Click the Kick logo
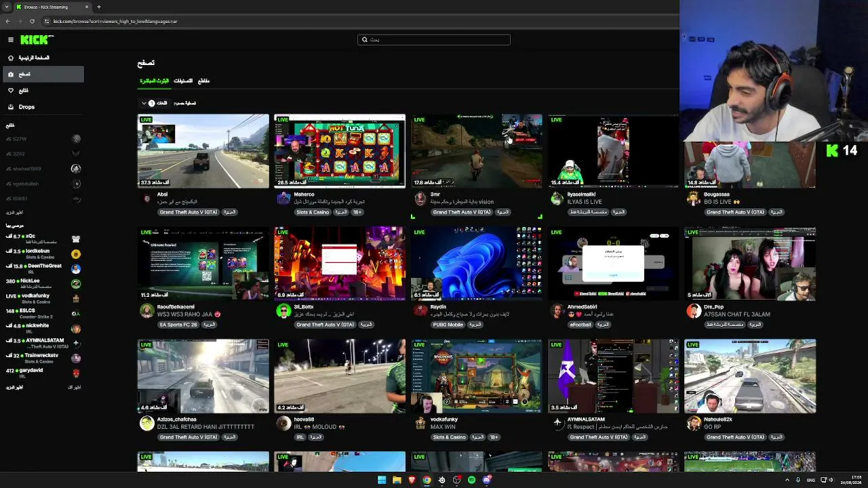The width and height of the screenshot is (868, 488). click(x=34, y=40)
